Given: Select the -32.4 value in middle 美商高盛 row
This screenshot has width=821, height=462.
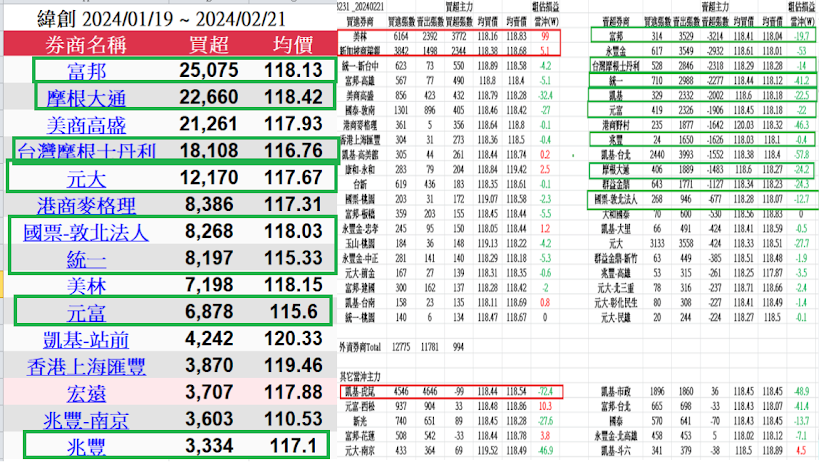Looking at the screenshot, I should pos(545,96).
